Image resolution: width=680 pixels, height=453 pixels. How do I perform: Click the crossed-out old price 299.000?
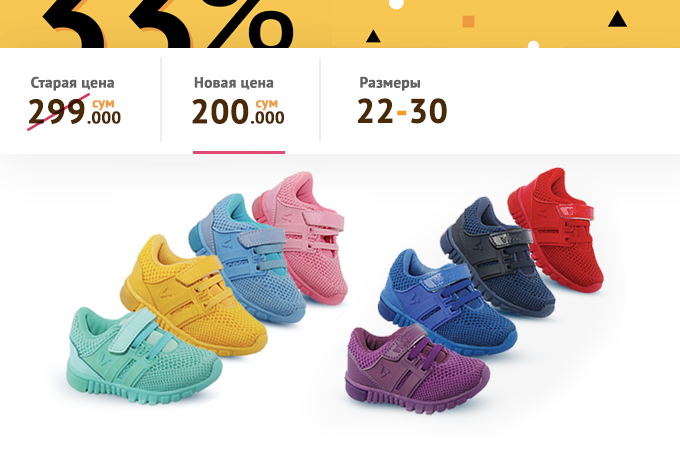(74, 112)
